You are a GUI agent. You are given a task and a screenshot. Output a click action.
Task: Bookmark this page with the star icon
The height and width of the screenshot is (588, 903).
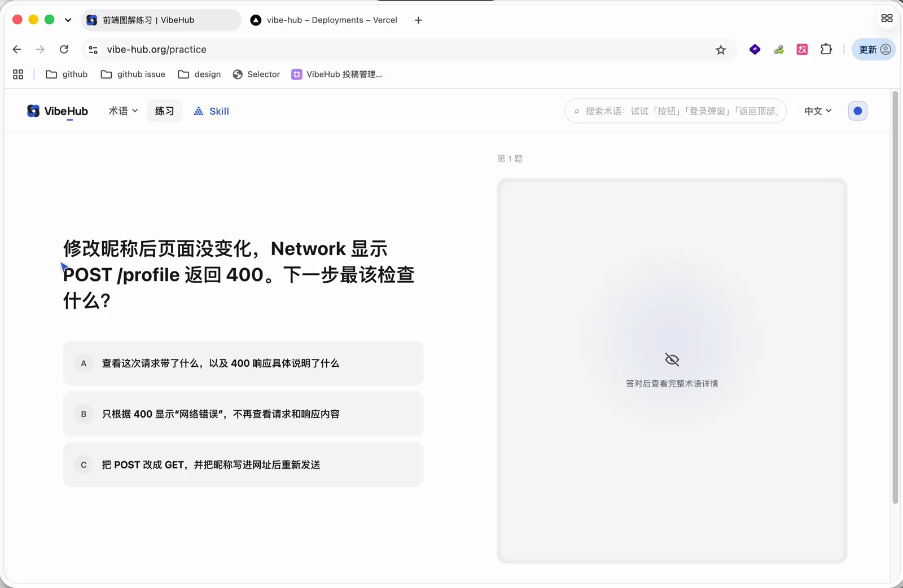click(x=721, y=50)
